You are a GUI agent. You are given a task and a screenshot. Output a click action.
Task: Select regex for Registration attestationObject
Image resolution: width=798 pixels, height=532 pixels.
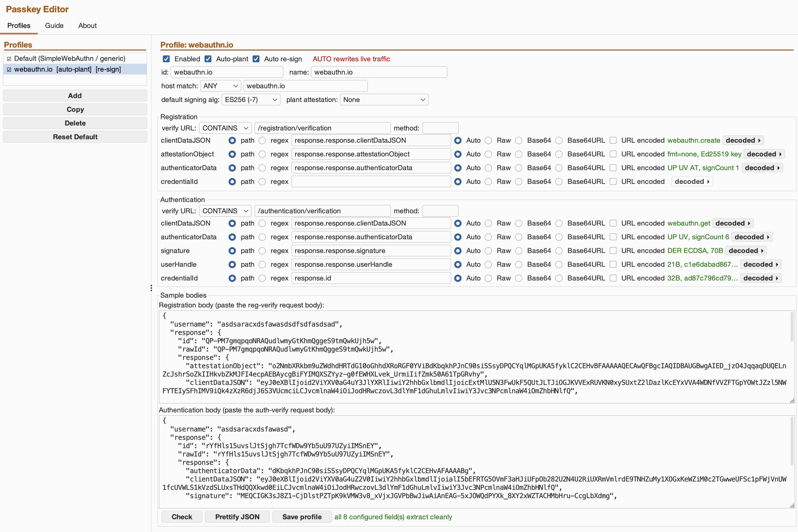coord(262,154)
